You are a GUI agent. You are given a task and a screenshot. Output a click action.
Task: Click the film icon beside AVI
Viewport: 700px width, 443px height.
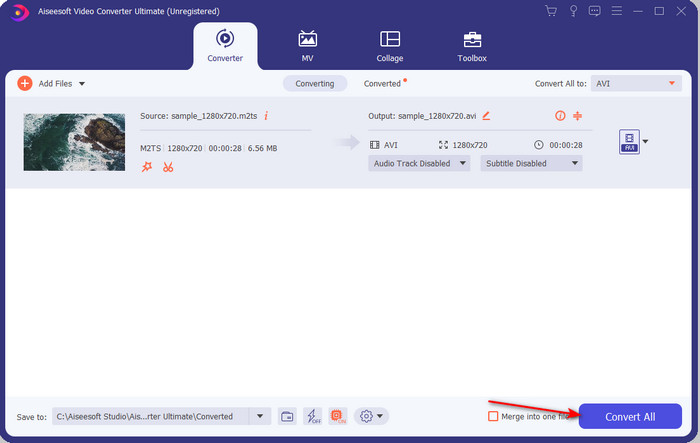pyautogui.click(x=375, y=145)
